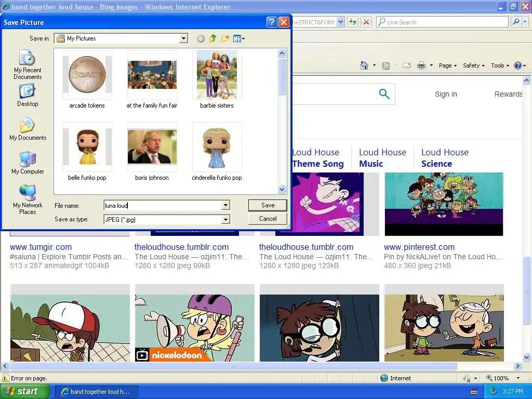Click the Live Search magnifier button
The width and height of the screenshot is (532, 399).
tap(516, 22)
